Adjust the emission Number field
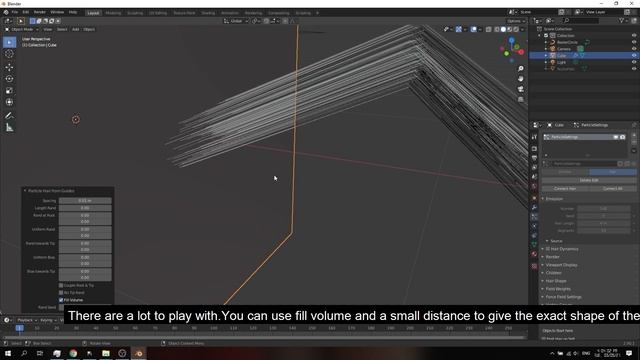 click(x=604, y=209)
